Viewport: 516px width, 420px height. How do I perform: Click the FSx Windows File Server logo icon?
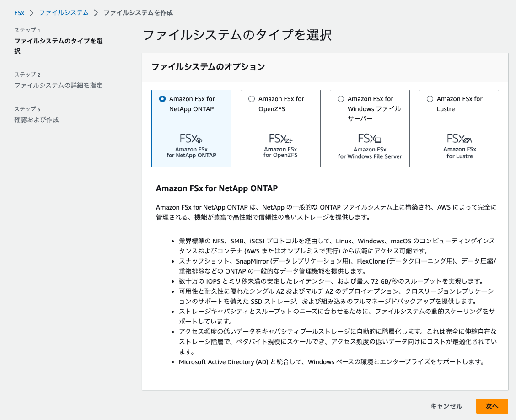coord(370,146)
